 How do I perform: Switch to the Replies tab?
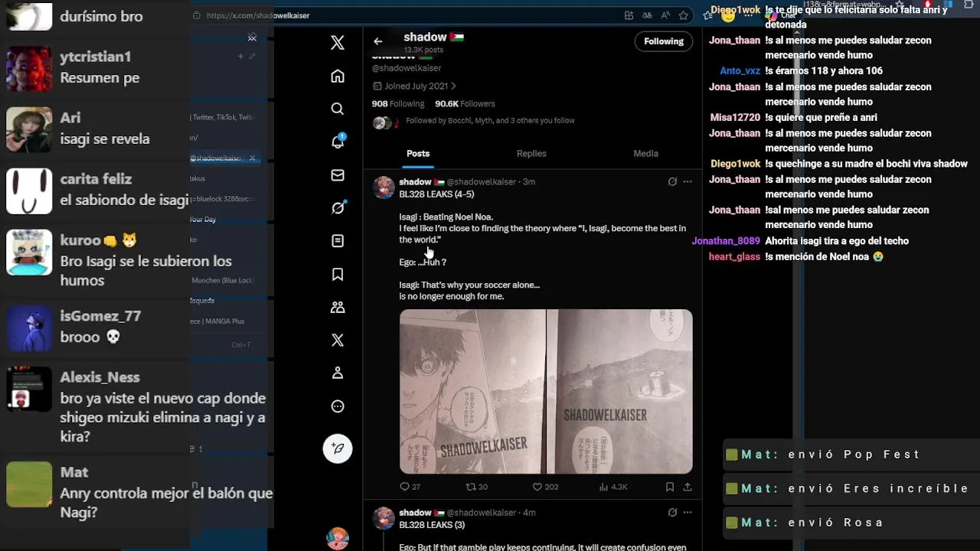pos(531,154)
